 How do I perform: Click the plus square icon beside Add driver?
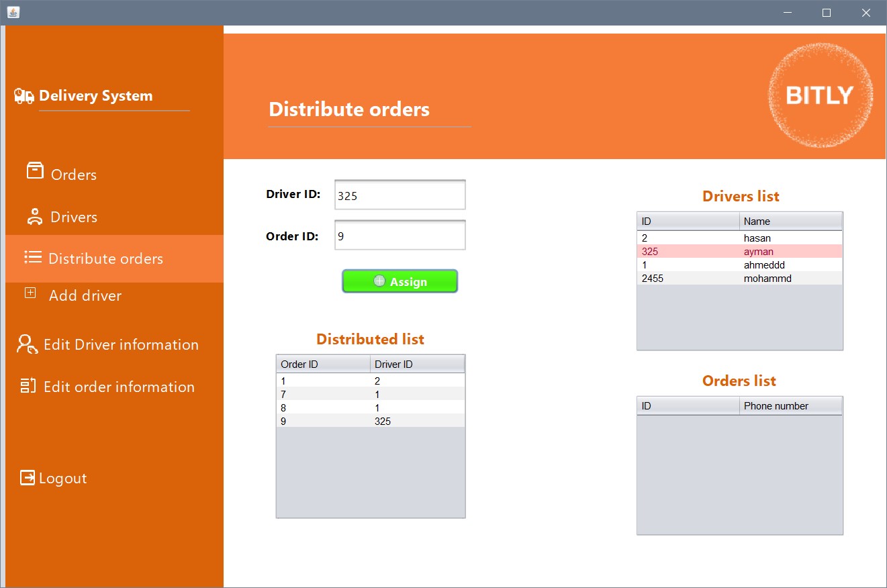click(30, 293)
